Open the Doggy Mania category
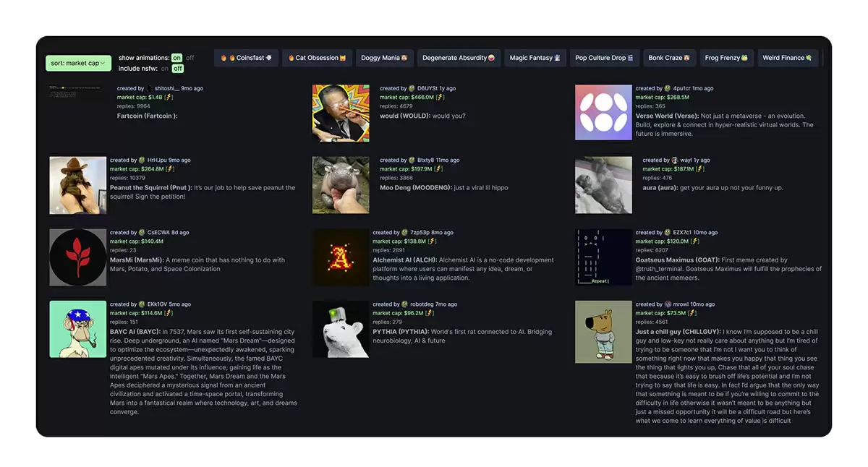868x467 pixels. point(384,58)
